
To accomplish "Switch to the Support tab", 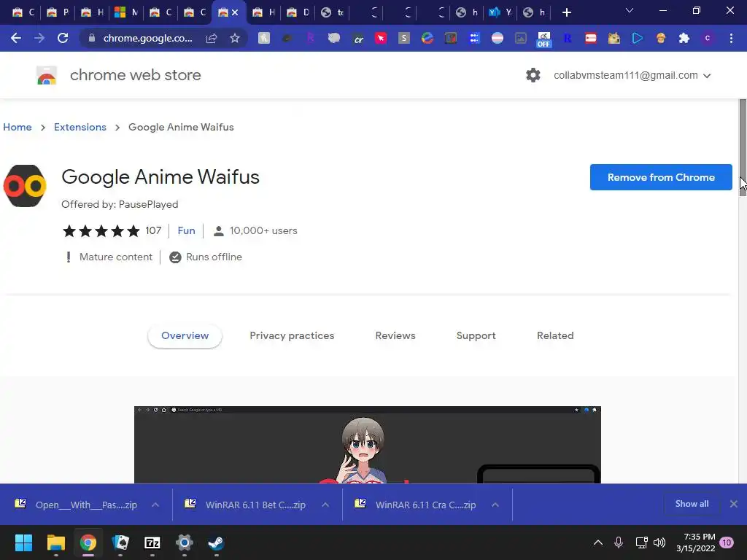I will click(476, 335).
